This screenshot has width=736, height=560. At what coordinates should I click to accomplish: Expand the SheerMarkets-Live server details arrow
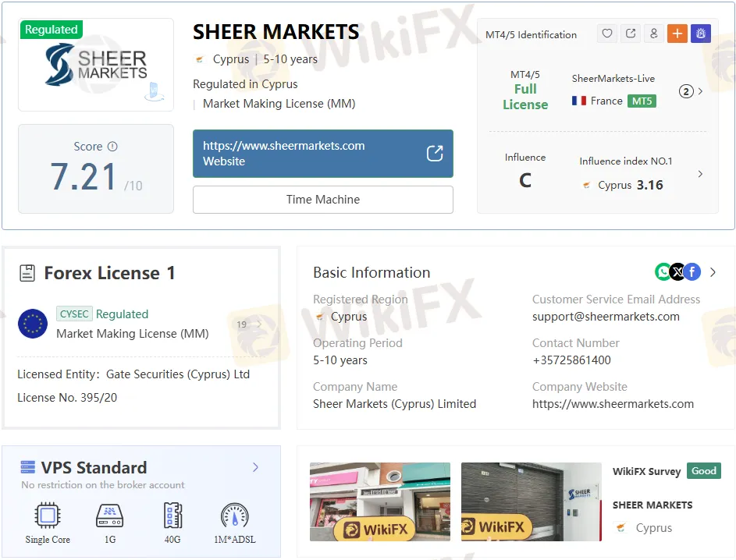[700, 91]
